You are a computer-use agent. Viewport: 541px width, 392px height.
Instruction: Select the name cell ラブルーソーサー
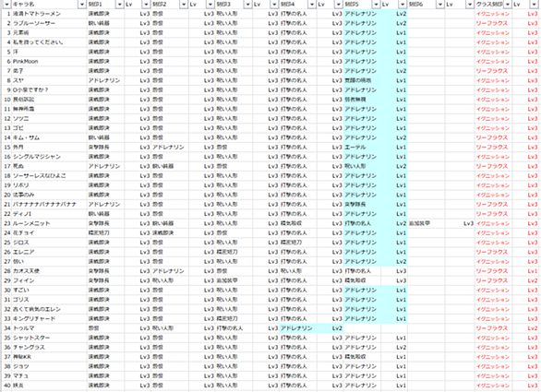[x=49, y=23]
